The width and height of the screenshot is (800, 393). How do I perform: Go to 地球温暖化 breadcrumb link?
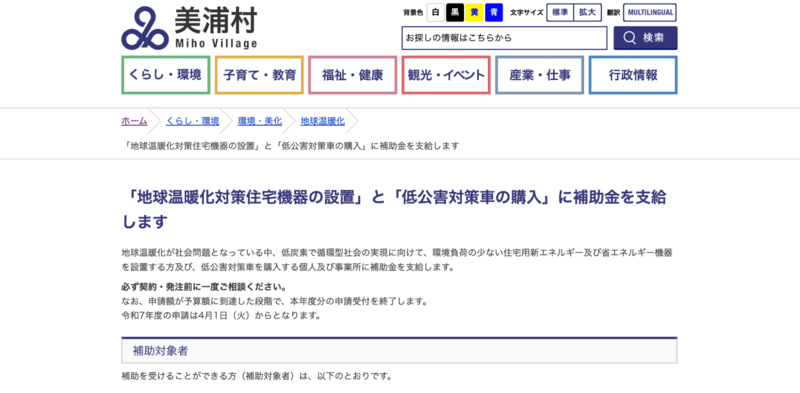coord(322,121)
